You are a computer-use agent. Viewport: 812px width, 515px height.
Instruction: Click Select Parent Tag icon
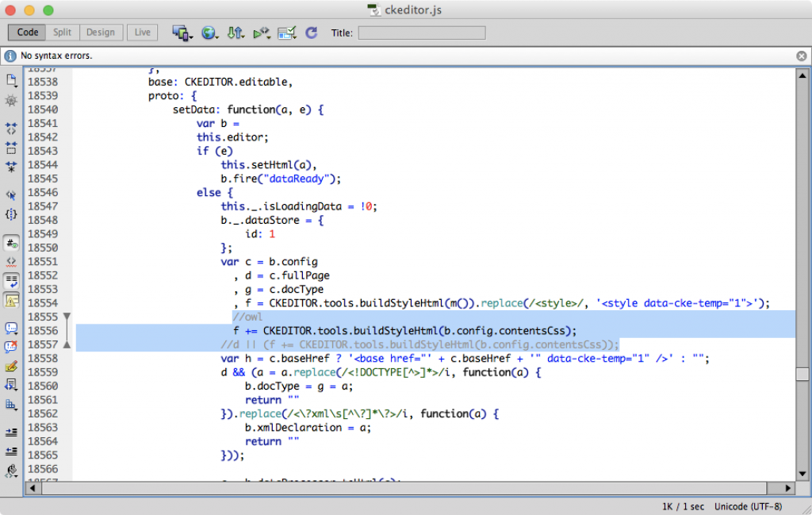click(11, 195)
